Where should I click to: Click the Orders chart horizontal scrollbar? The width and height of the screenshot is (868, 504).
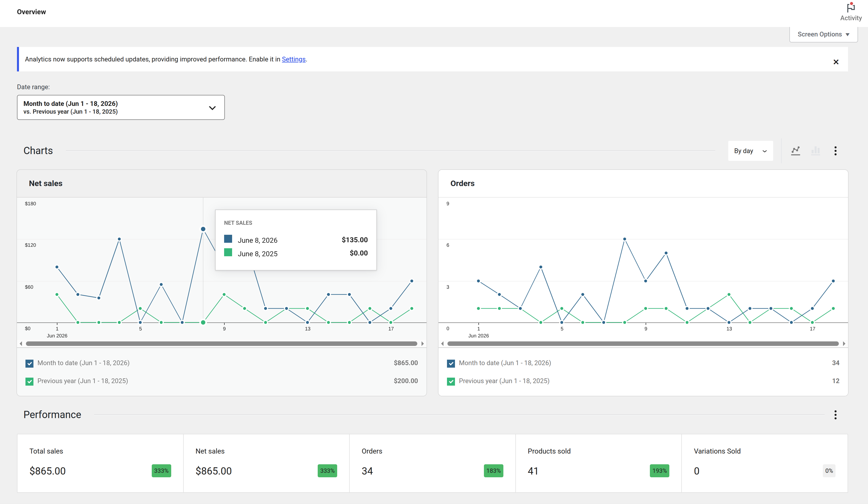click(643, 344)
